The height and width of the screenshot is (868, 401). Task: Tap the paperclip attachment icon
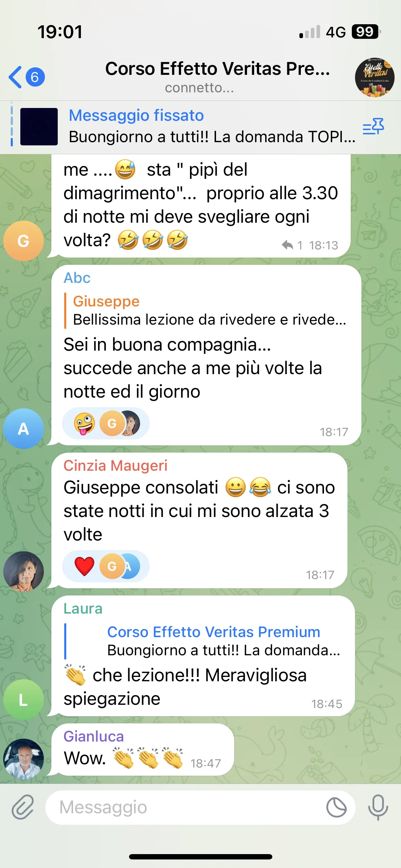(23, 807)
